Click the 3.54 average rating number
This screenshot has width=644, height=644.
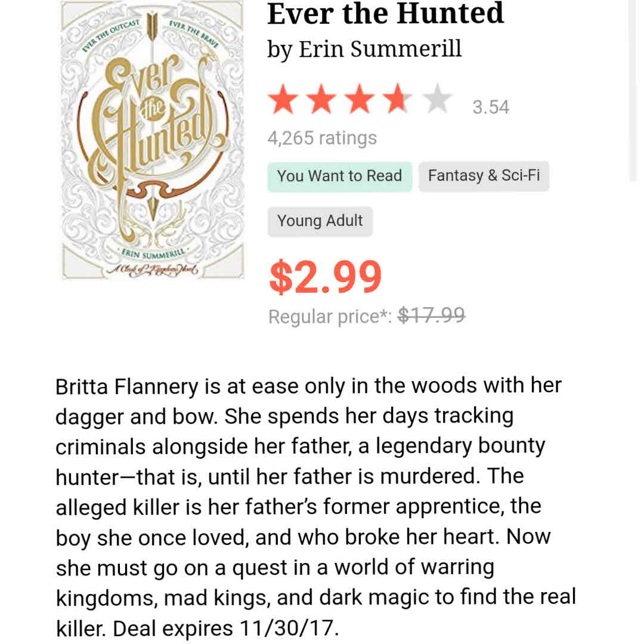pyautogui.click(x=491, y=107)
